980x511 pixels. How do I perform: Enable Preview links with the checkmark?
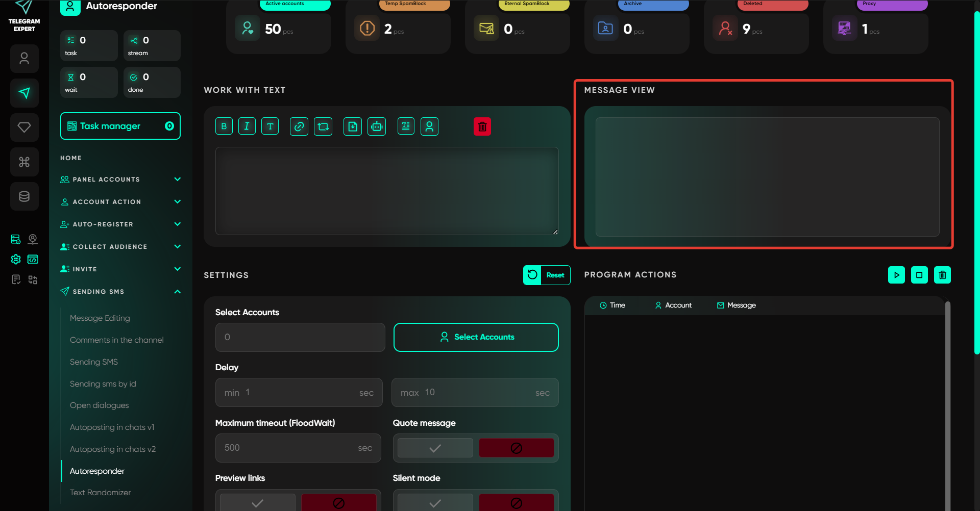(257, 503)
